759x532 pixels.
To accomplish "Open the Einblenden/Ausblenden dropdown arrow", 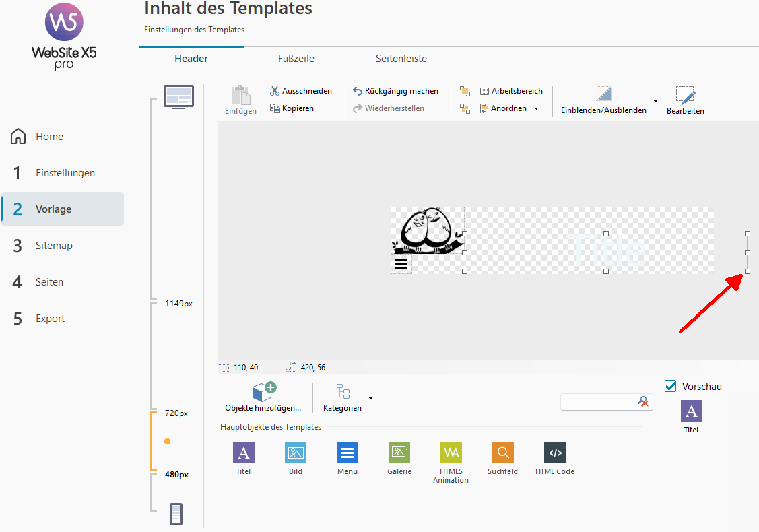I will [655, 102].
